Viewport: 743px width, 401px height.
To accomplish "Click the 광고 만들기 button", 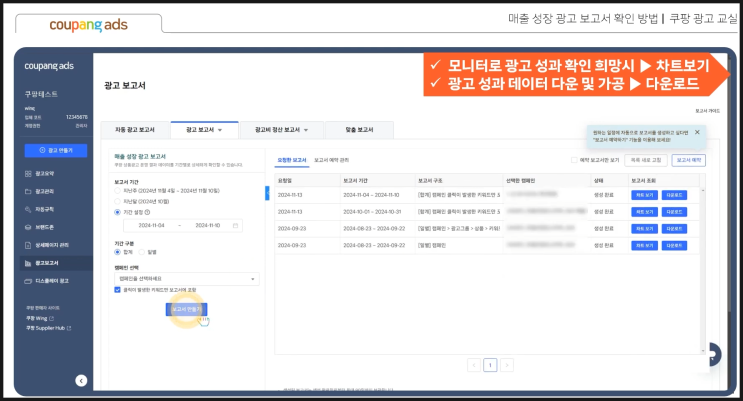I will [x=56, y=150].
